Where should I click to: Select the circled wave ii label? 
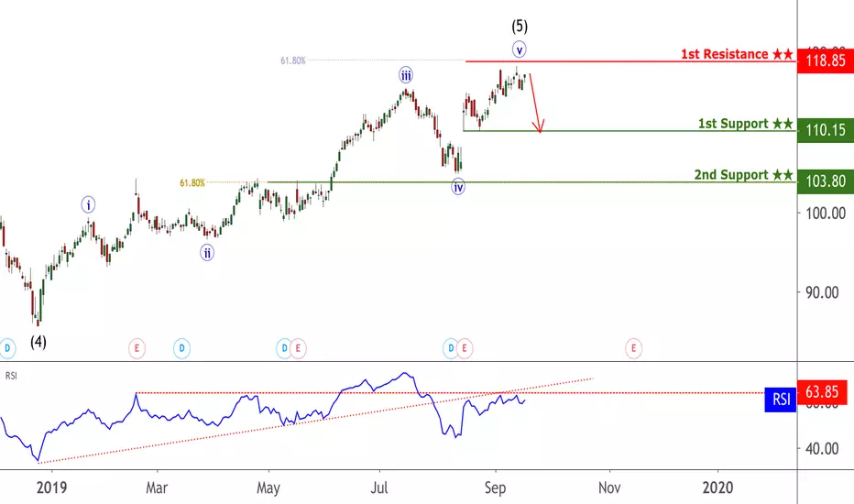[x=207, y=253]
